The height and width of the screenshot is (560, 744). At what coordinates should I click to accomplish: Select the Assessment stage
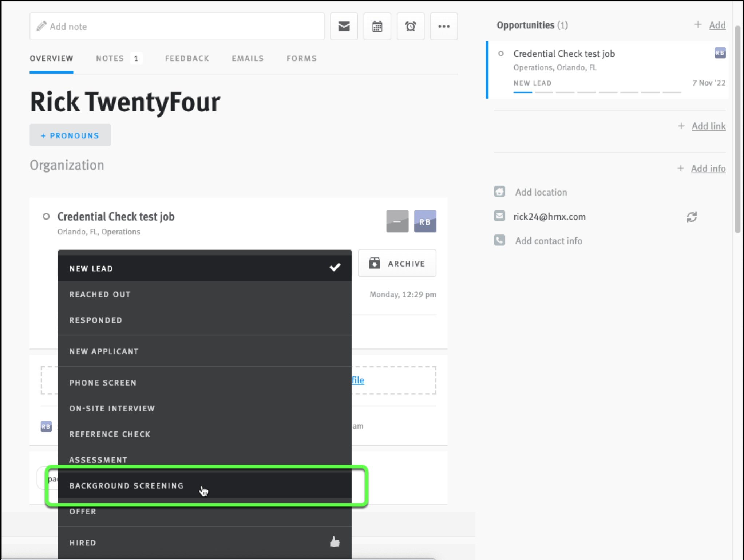tap(205, 460)
